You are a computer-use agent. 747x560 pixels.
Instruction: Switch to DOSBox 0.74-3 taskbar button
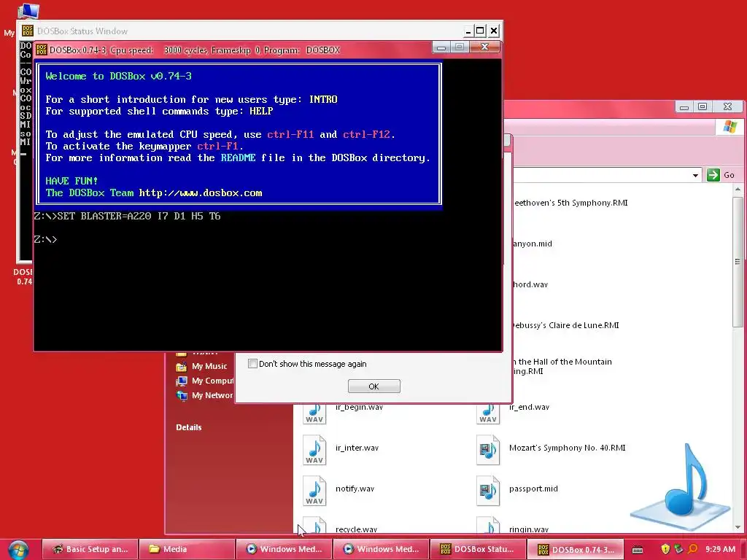pyautogui.click(x=575, y=549)
